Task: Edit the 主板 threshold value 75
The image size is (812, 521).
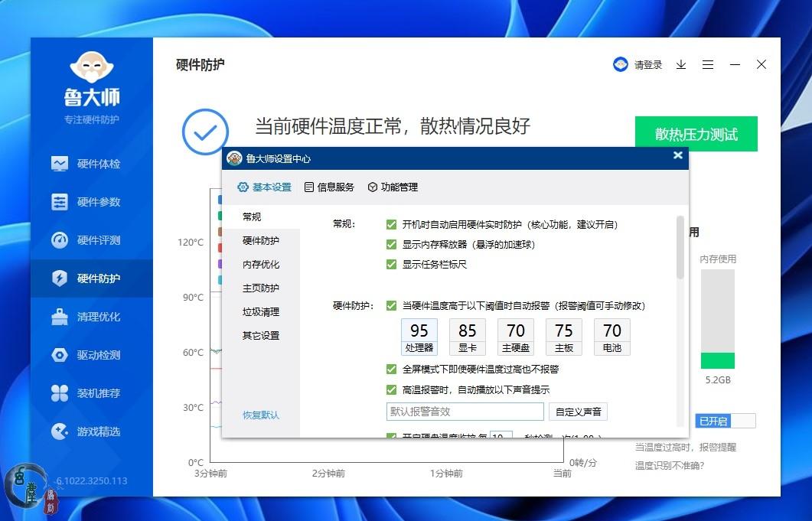Action: [x=563, y=331]
